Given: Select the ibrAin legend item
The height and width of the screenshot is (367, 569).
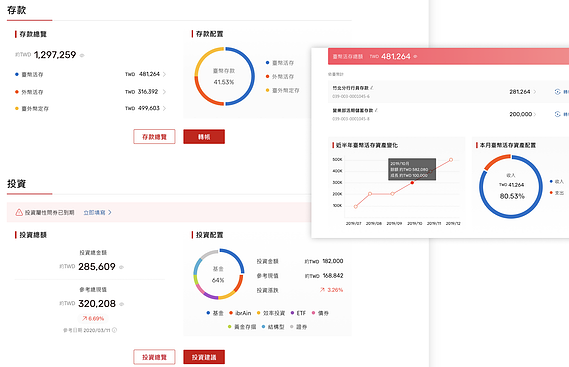Looking at the screenshot, I should 240,313.
